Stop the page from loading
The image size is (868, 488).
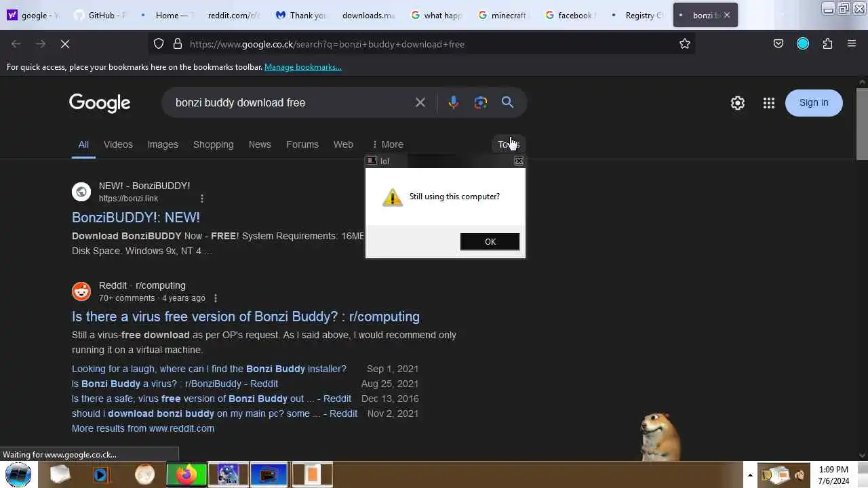pyautogui.click(x=65, y=44)
